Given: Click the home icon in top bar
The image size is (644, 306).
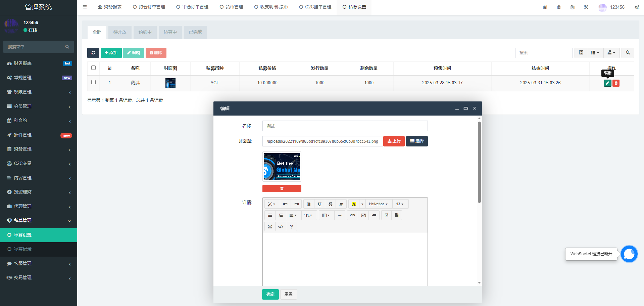Looking at the screenshot, I should [545, 7].
